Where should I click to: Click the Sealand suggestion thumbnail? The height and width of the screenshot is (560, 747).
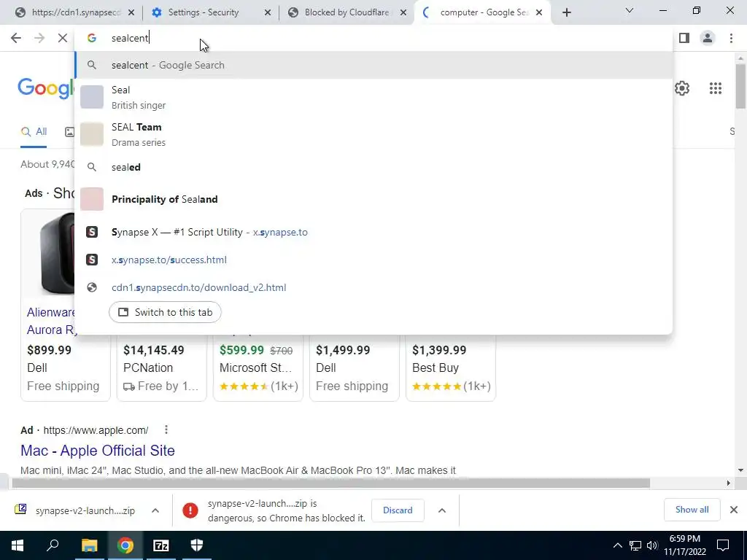92,199
